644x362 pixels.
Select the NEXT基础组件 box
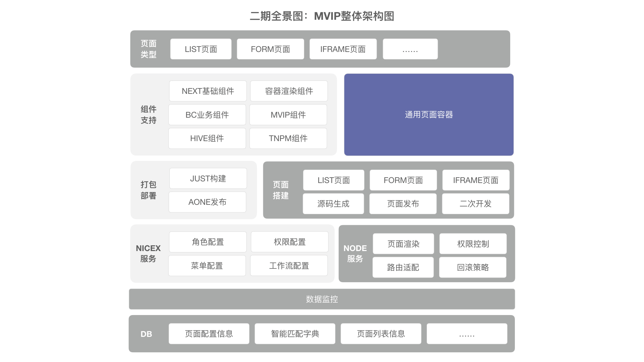click(x=208, y=91)
